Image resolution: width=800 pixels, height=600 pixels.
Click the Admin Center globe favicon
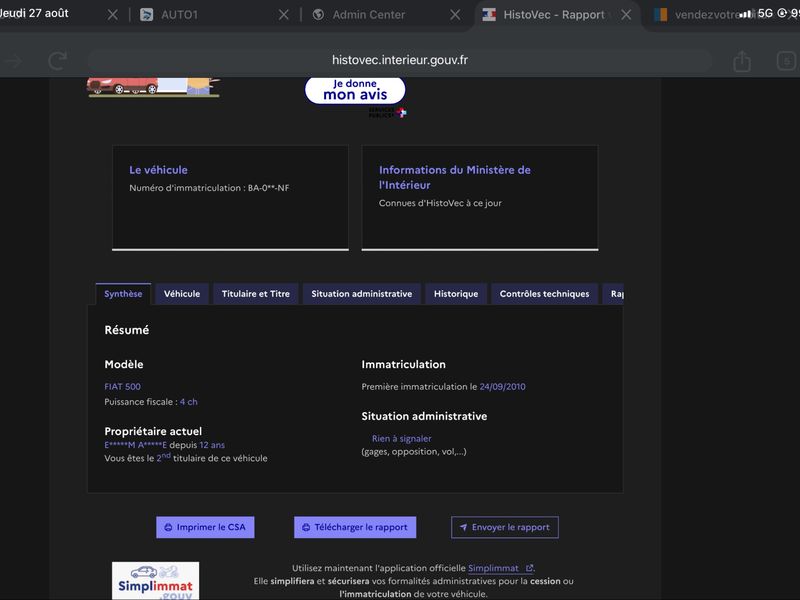click(318, 15)
